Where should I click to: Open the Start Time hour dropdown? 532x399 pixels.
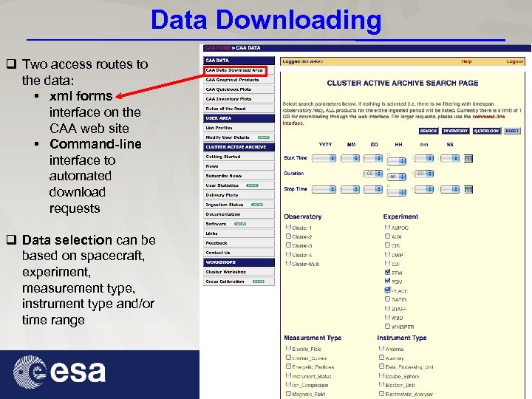click(x=397, y=161)
